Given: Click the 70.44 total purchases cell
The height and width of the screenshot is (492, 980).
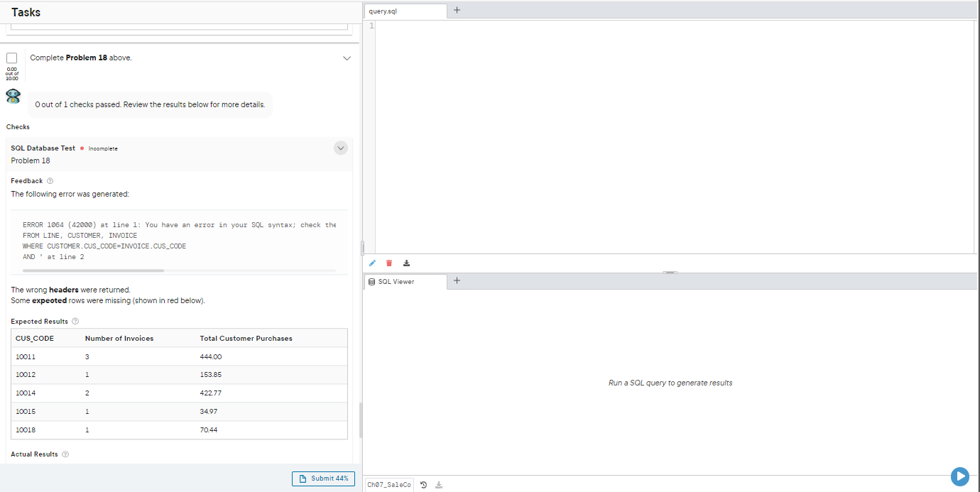Looking at the screenshot, I should point(209,430).
